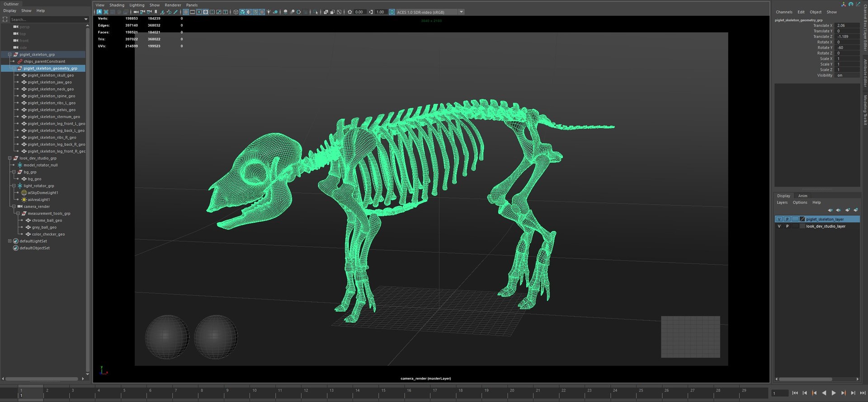The height and width of the screenshot is (402, 868).
Task: Click go to start of playback range button
Action: (795, 393)
